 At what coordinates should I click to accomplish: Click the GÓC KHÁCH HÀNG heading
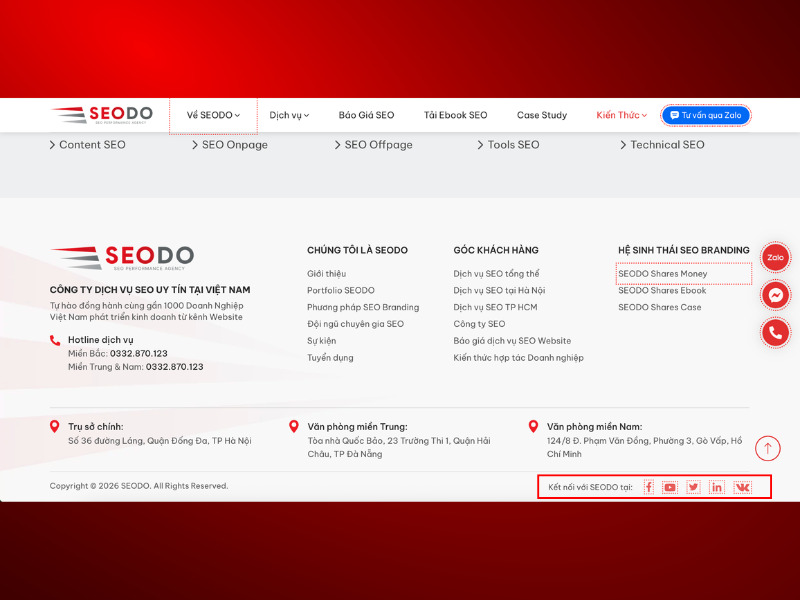(x=496, y=251)
